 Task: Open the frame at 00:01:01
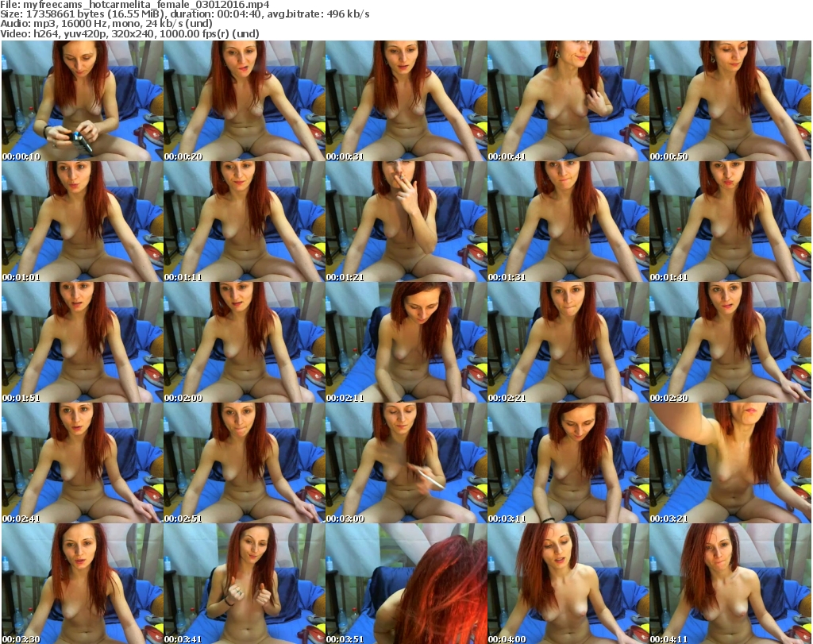click(82, 222)
